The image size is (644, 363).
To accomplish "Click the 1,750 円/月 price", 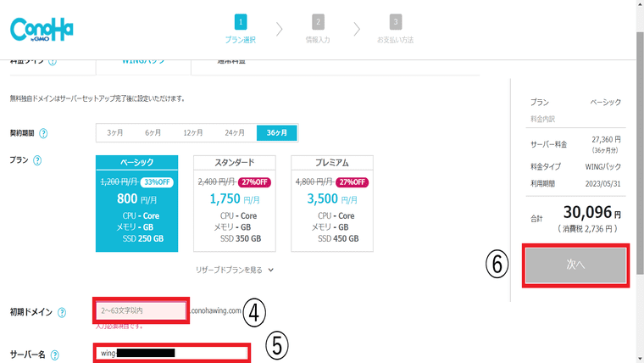I will click(235, 199).
